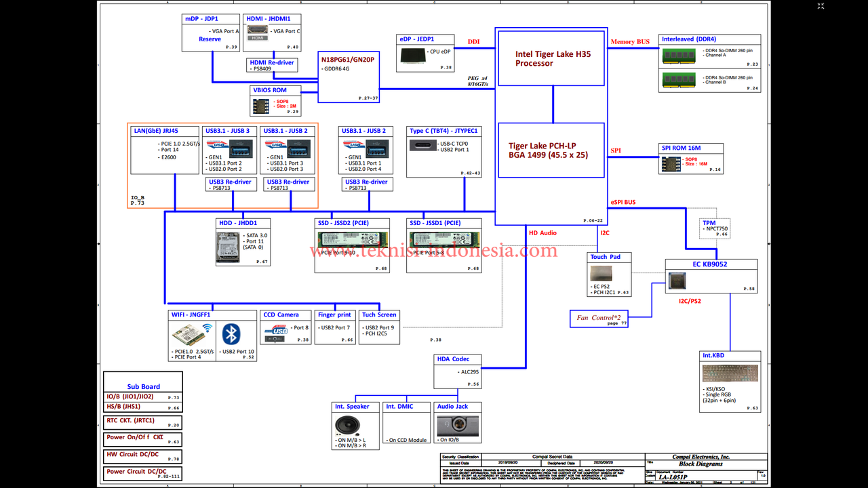Click the audio jack image

click(459, 426)
